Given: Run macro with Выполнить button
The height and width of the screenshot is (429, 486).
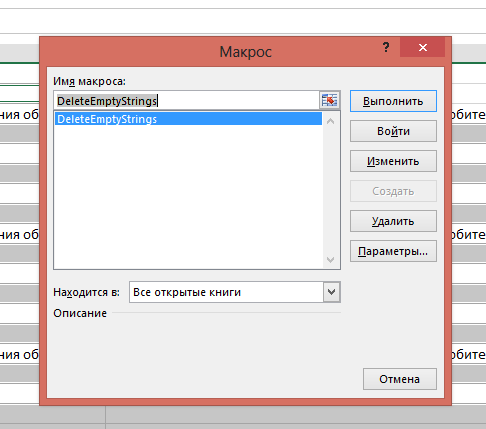Looking at the screenshot, I should pos(393,101).
